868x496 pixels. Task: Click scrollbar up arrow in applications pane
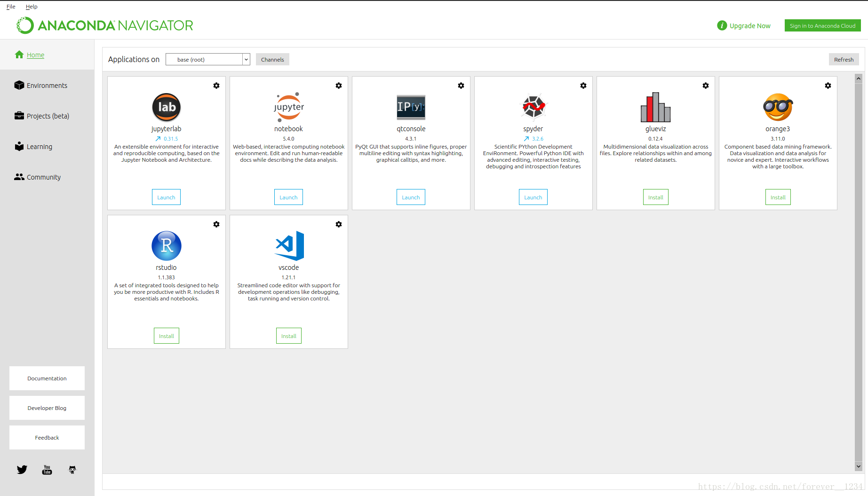[x=859, y=79]
